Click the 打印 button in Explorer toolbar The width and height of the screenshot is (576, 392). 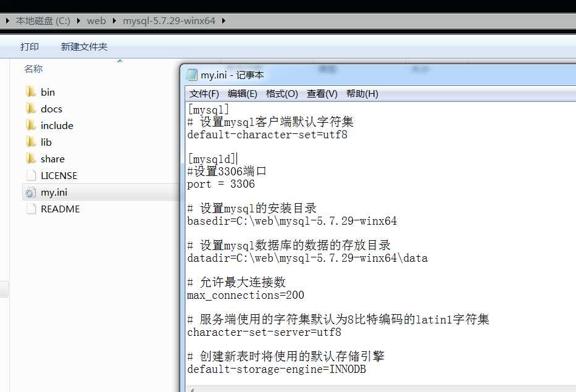[x=30, y=47]
